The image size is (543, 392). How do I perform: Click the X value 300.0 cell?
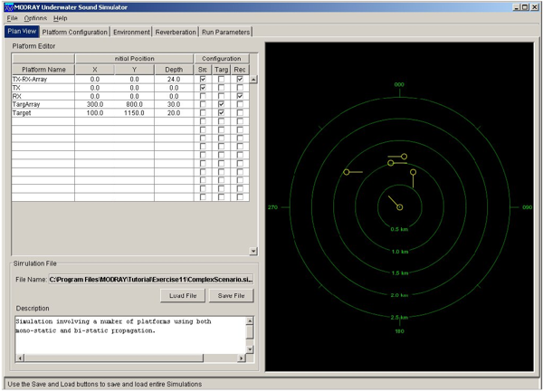pyautogui.click(x=94, y=104)
